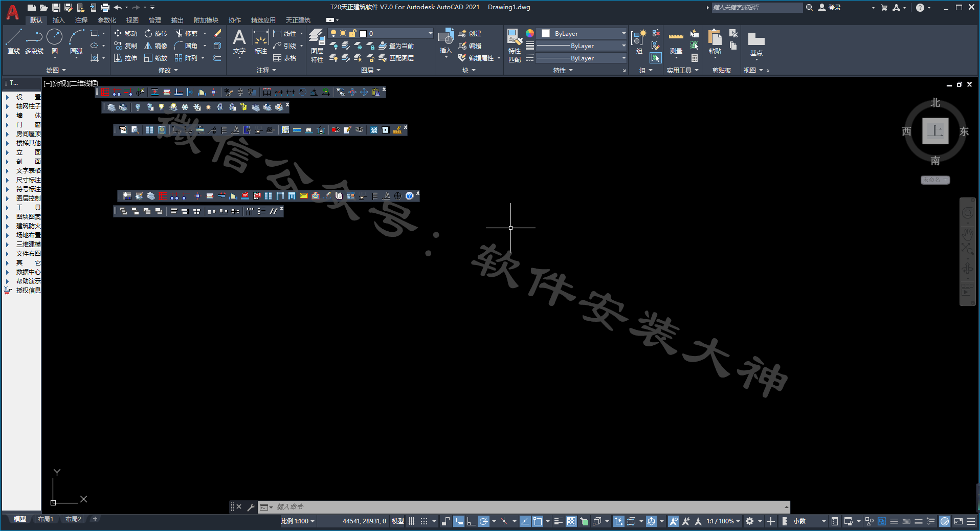
Task: Open the 小数 units dropdown
Action: 809,521
